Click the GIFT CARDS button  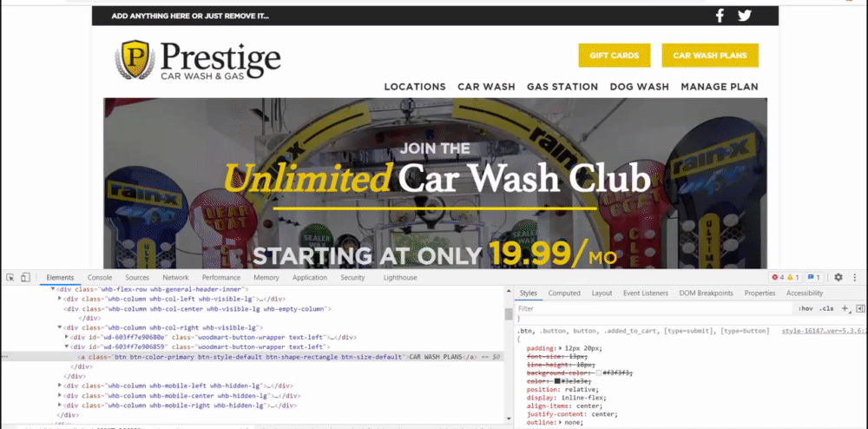[x=615, y=56]
